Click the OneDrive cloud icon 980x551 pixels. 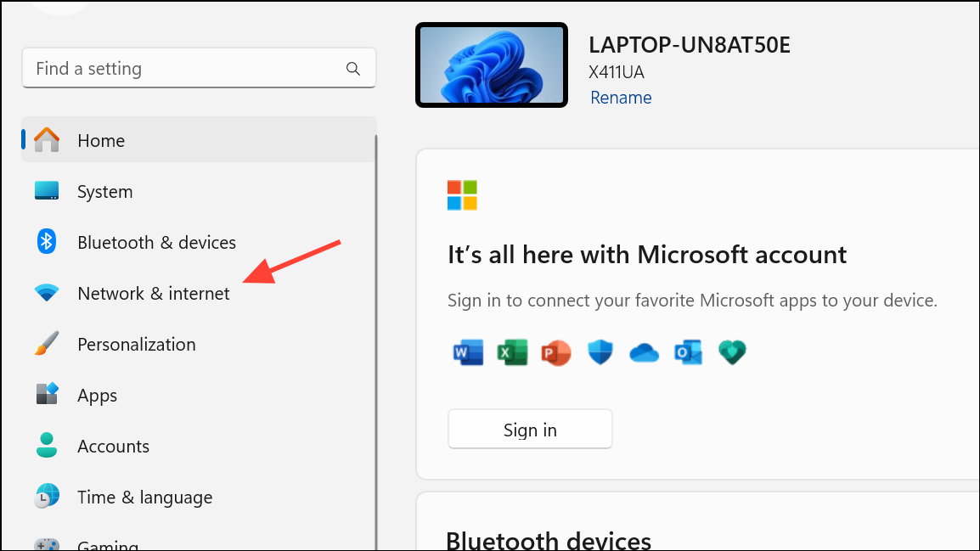(645, 353)
